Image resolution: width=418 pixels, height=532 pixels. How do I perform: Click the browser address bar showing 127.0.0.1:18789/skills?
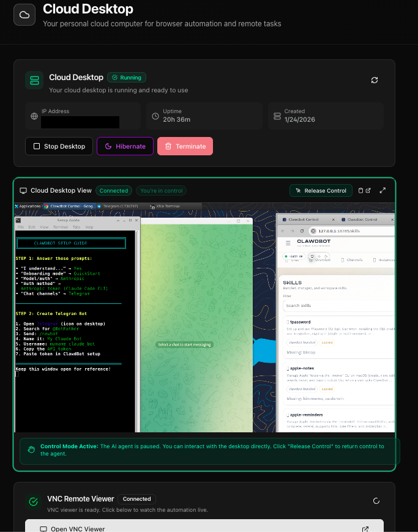coord(352,231)
